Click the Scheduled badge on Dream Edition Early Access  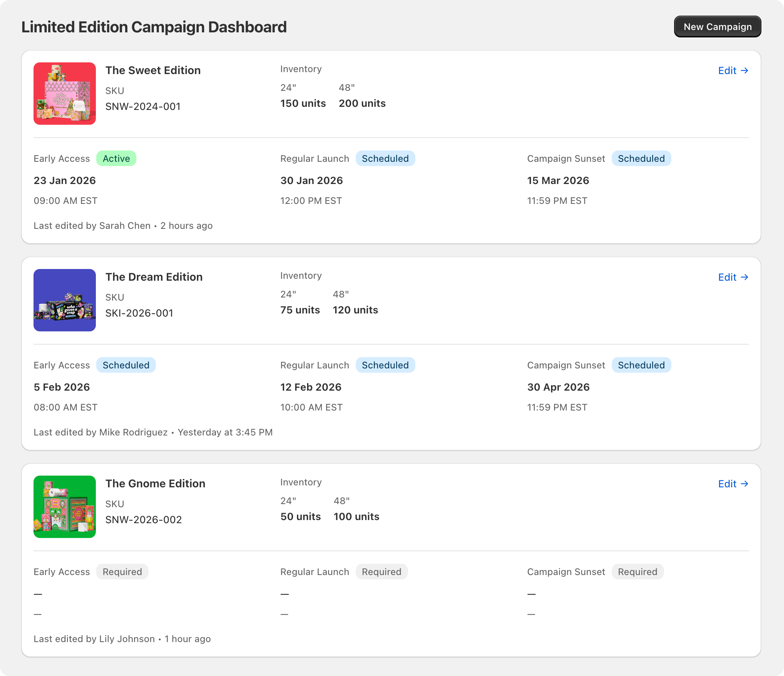click(x=126, y=365)
